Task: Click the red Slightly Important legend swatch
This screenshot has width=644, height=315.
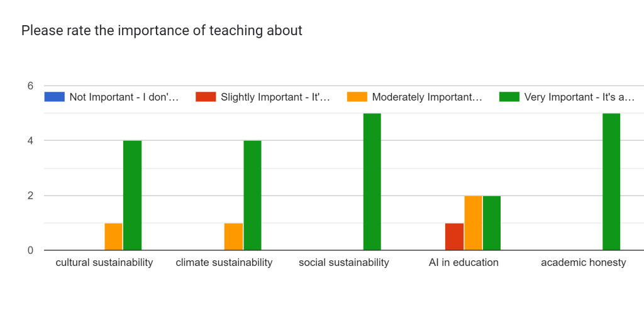Action: tap(205, 97)
